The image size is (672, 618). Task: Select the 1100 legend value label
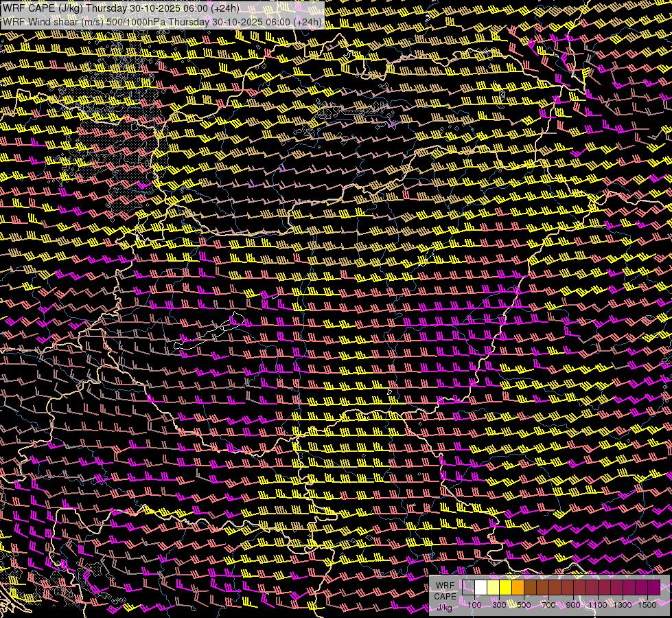tap(598, 605)
